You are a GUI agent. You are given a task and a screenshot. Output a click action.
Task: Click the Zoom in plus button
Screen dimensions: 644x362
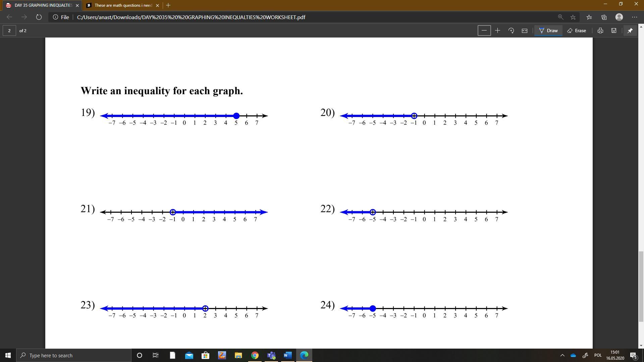tap(497, 31)
